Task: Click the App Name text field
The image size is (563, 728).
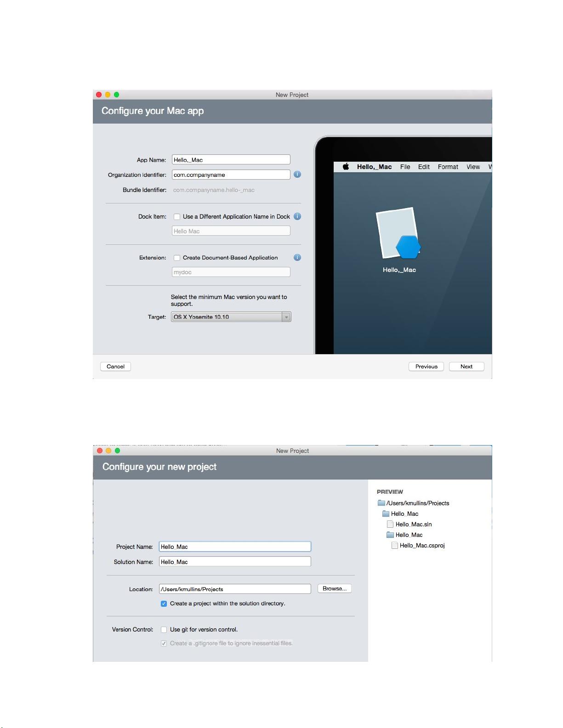Action: 231,160
